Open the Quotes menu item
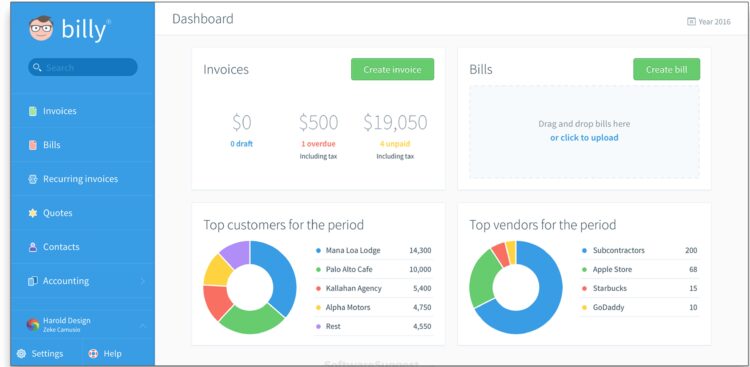 82,213
